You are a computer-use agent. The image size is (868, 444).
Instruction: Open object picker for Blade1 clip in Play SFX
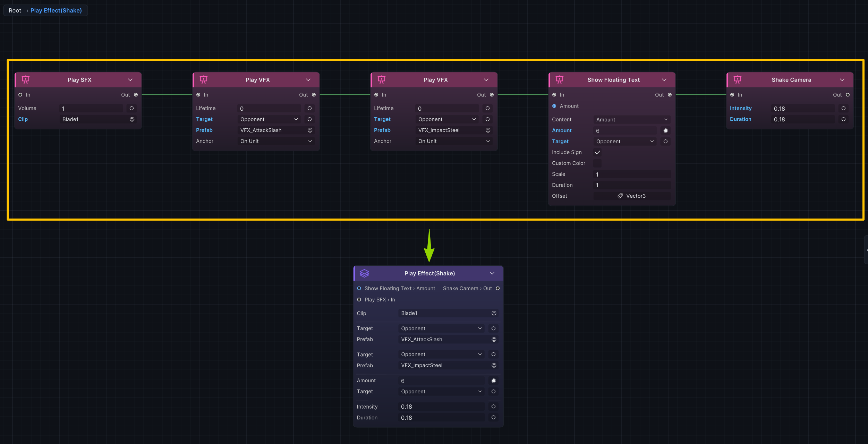[132, 119]
